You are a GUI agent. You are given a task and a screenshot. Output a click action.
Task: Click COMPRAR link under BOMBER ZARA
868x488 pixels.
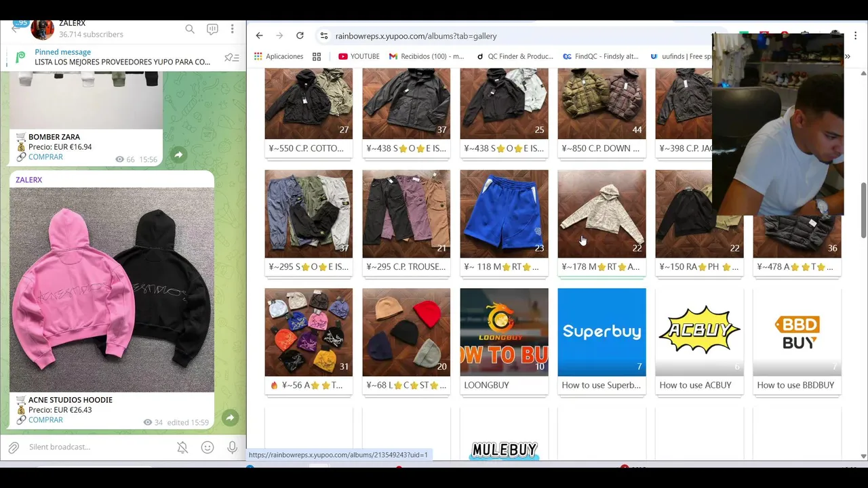point(45,157)
